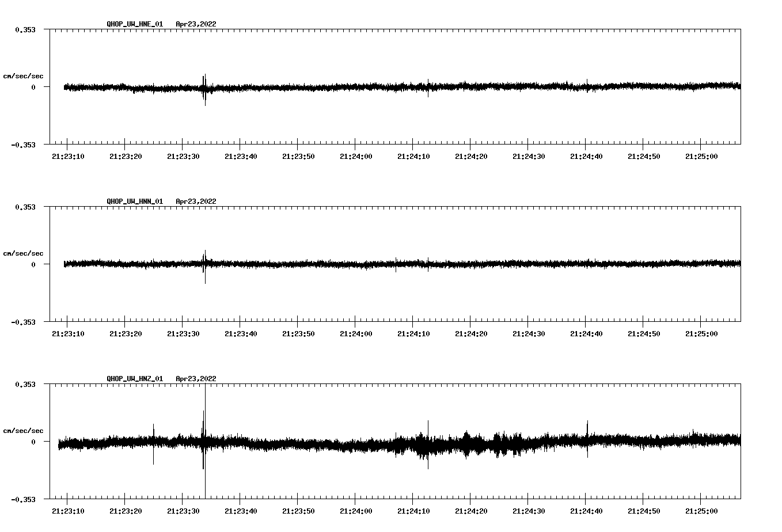This screenshot has width=782, height=532.
Task: Click the 21:25:00 time label on HNN plot
Action: [701, 334]
